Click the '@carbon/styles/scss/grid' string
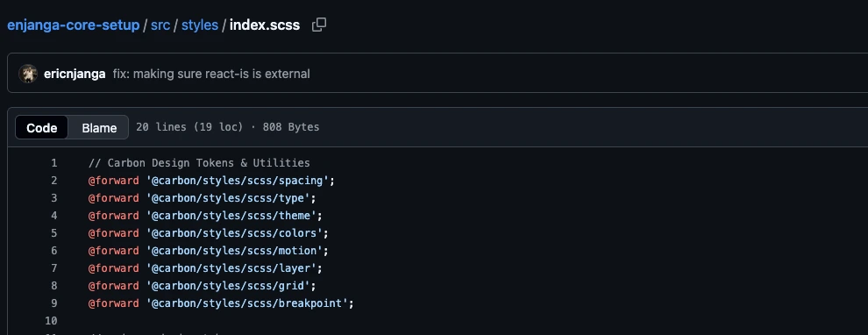This screenshot has height=335, width=868. (x=229, y=286)
